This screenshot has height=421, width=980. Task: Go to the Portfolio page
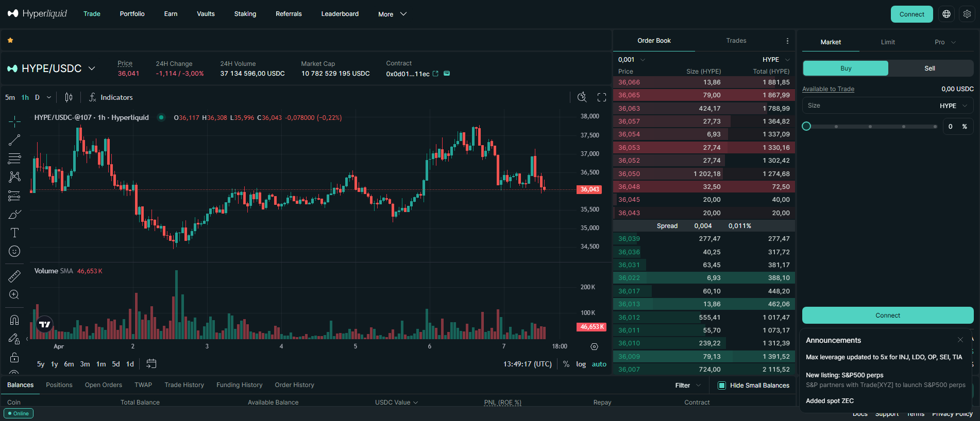coord(132,14)
